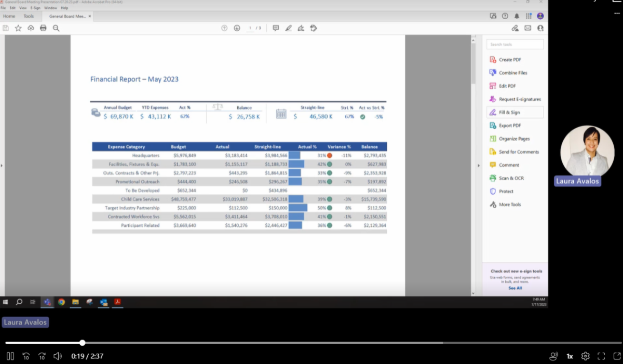This screenshot has width=623, height=364.
Task: Open the E-Sign menu
Action: click(35, 8)
